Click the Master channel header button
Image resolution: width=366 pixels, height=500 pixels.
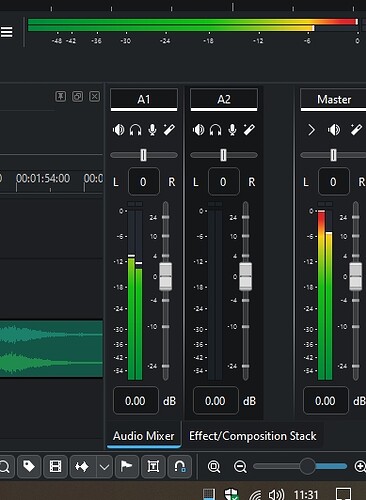(333, 99)
